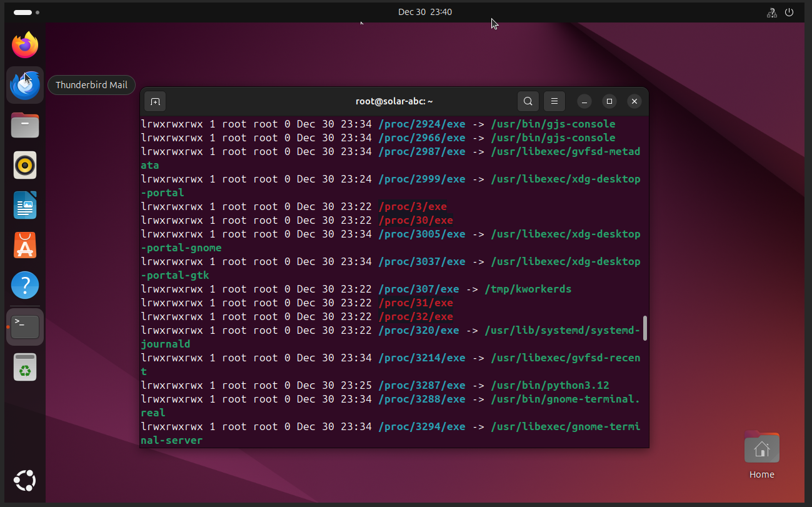Click the terminal vertical scrollbar handle
The width and height of the screenshot is (812, 507).
tap(644, 328)
